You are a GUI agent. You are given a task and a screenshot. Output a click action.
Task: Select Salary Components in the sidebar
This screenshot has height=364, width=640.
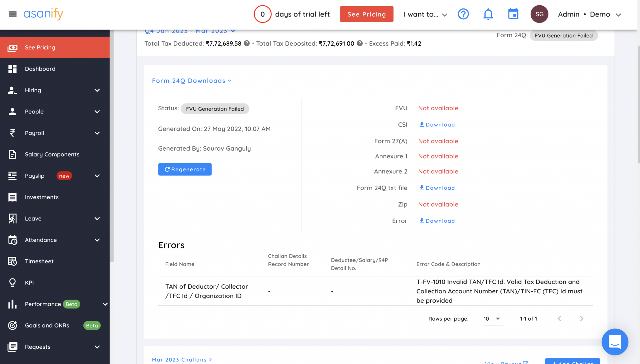52,154
